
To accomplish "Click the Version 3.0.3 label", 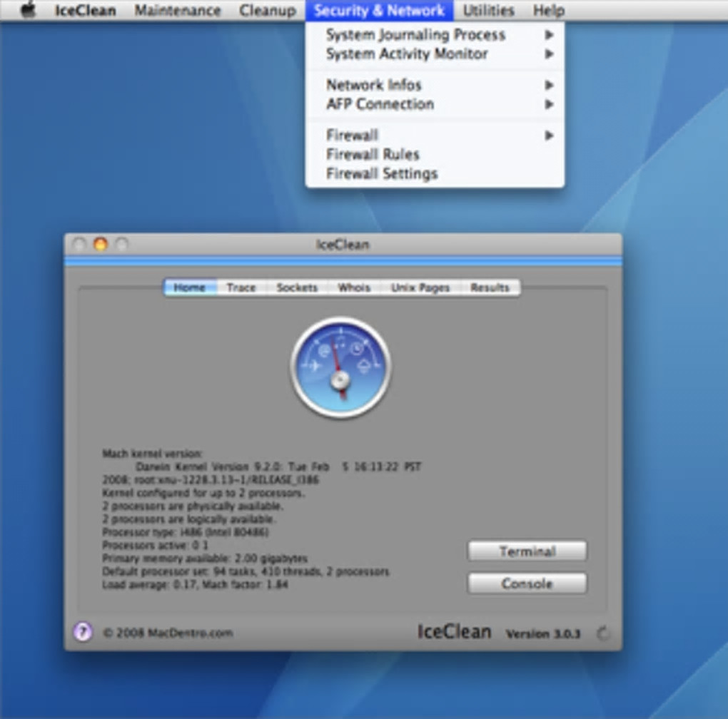I will 543,633.
